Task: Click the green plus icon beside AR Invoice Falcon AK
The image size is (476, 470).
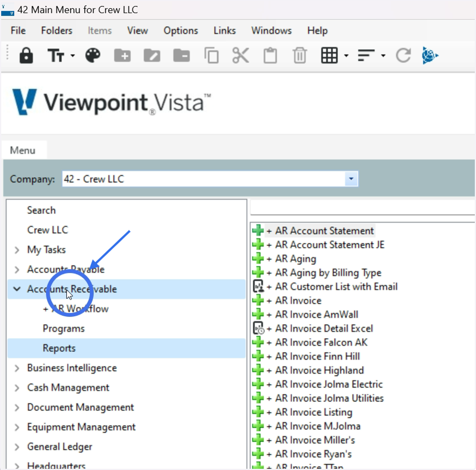Action: (x=258, y=342)
